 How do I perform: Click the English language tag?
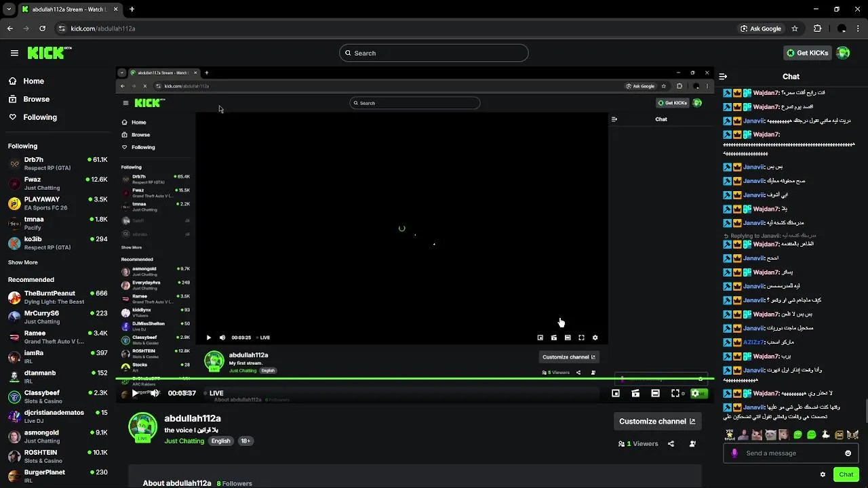point(220,441)
